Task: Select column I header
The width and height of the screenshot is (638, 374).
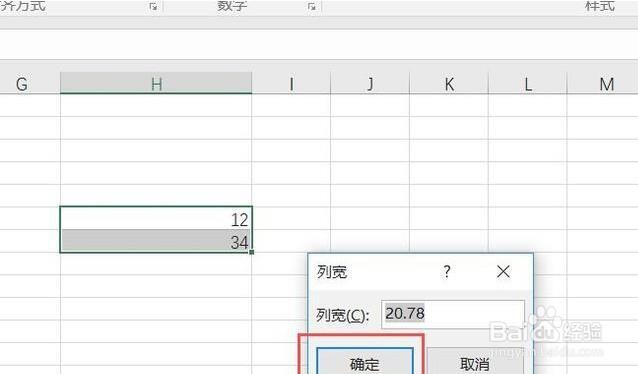Action: pos(291,83)
